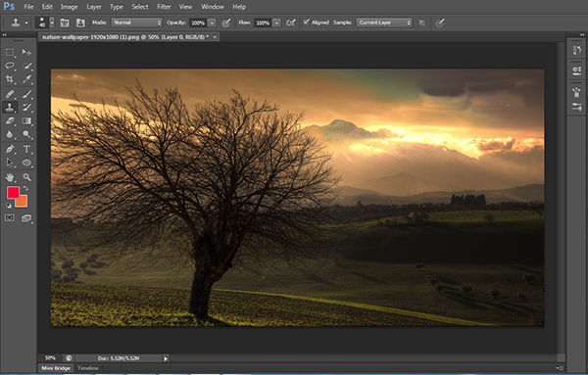Enable airbrush build-up effects icon

point(291,23)
